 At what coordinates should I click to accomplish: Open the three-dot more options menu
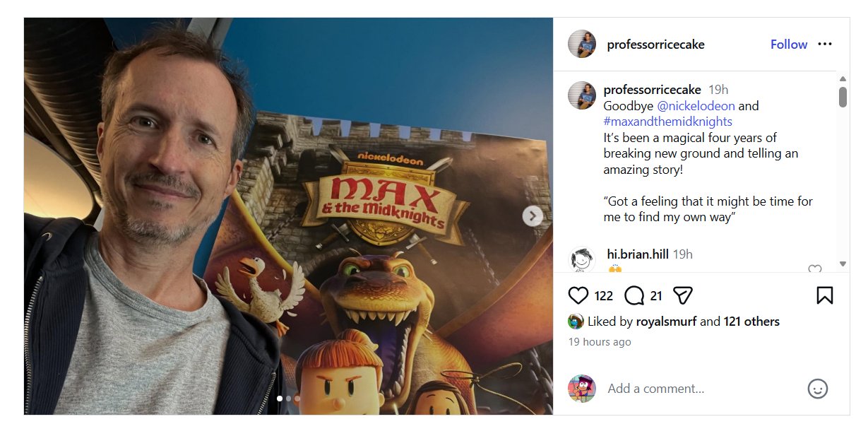click(x=825, y=44)
